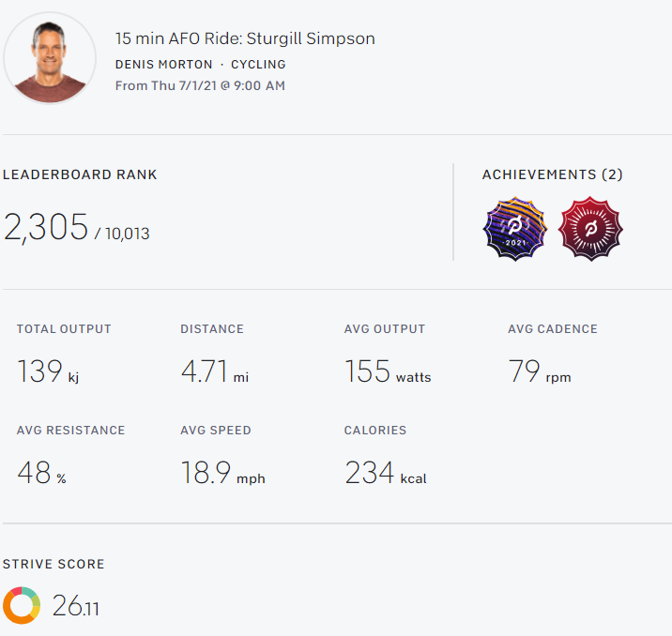
Task: Click Denis Morton's instructor photo
Action: 50,58
